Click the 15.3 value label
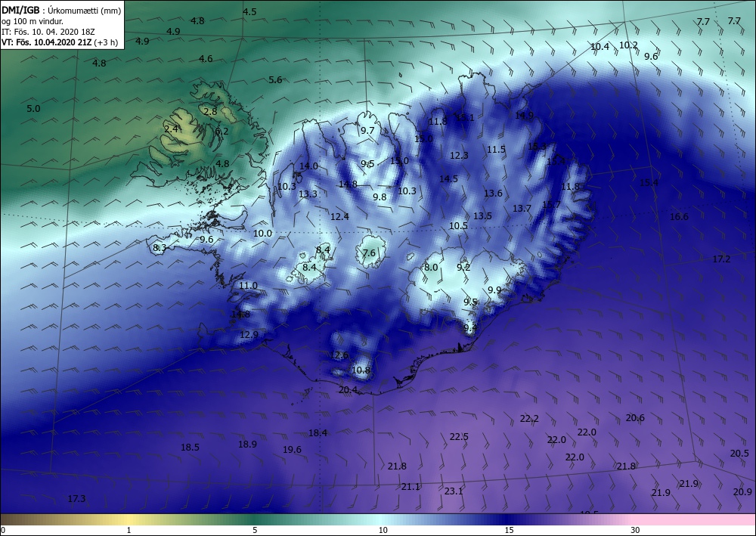Screen dimensions: 756x536 coord(537,147)
